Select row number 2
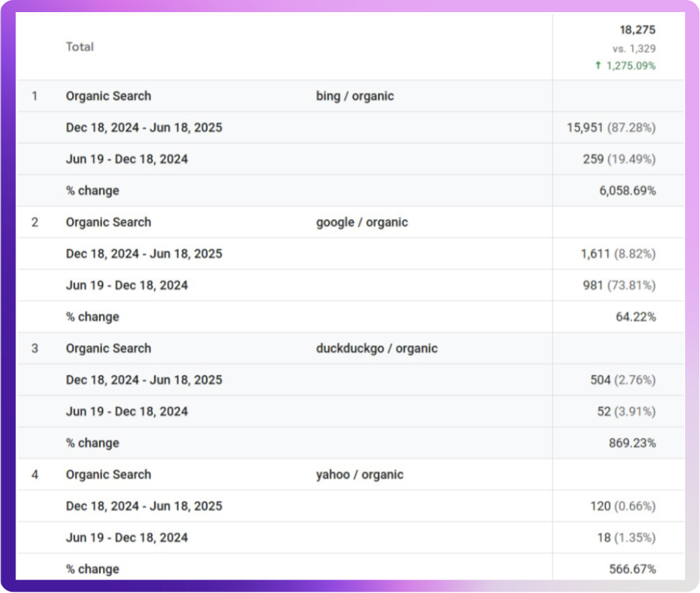 click(35, 222)
